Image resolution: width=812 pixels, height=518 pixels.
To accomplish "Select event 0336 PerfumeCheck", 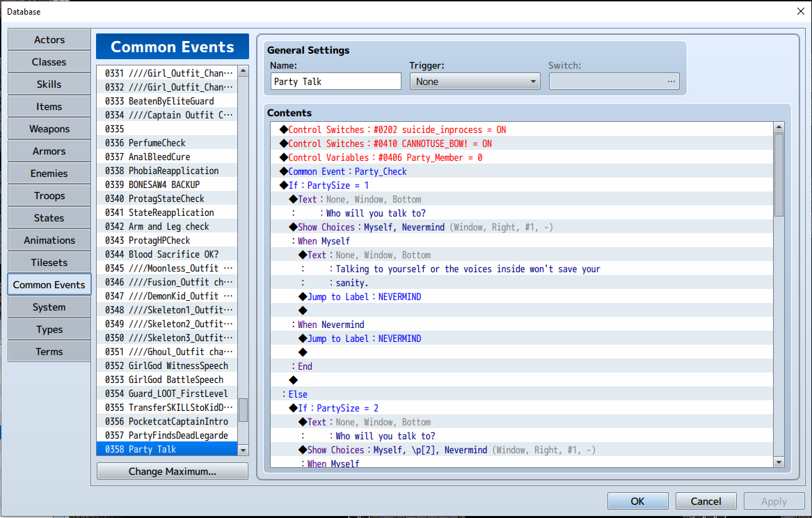I will pos(167,143).
